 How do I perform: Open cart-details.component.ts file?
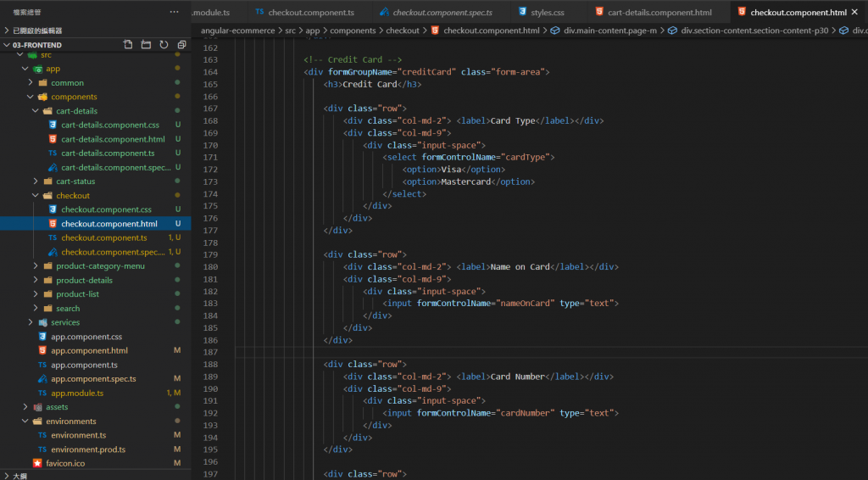(x=108, y=153)
